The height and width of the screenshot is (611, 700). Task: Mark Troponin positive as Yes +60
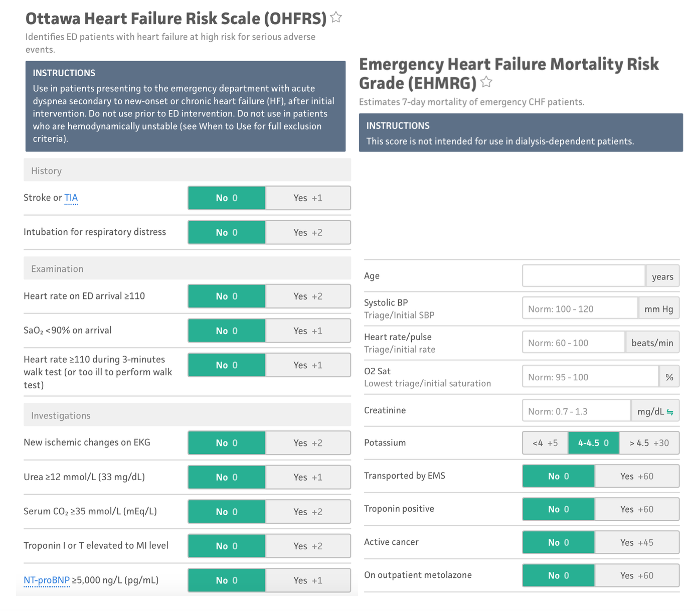coord(637,509)
